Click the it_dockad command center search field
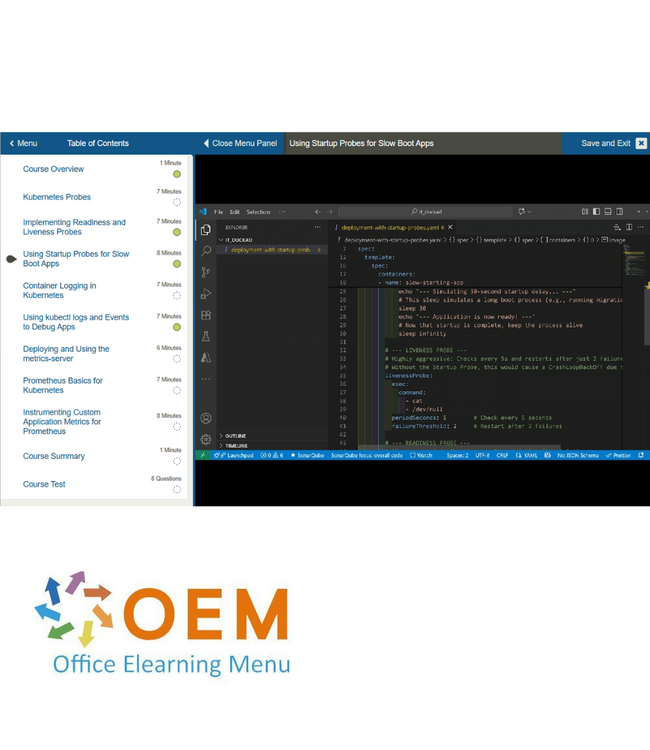 pos(426,211)
